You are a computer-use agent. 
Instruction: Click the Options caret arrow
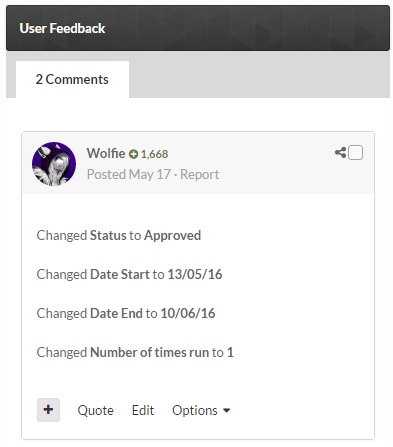(x=226, y=411)
